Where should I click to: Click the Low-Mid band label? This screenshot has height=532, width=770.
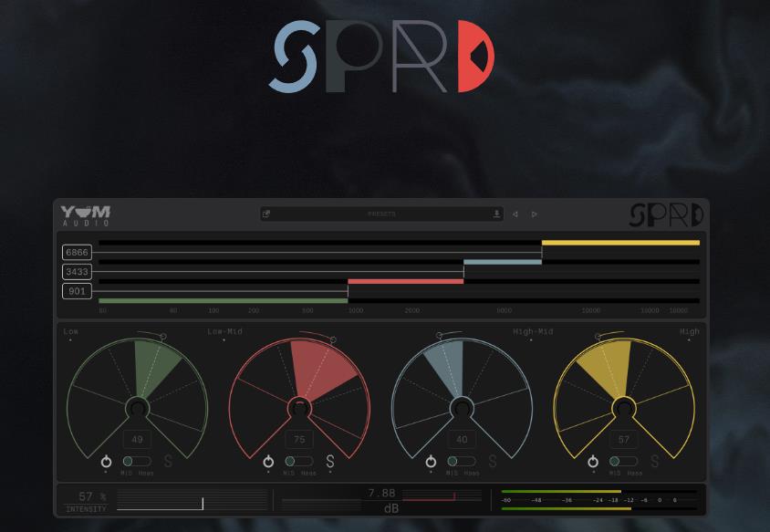point(224,331)
